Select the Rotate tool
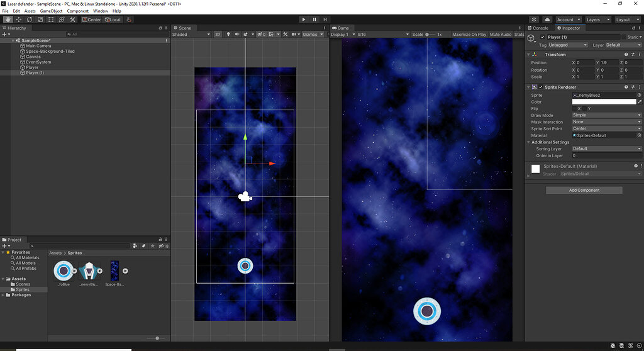The height and width of the screenshot is (351, 644). pyautogui.click(x=29, y=19)
